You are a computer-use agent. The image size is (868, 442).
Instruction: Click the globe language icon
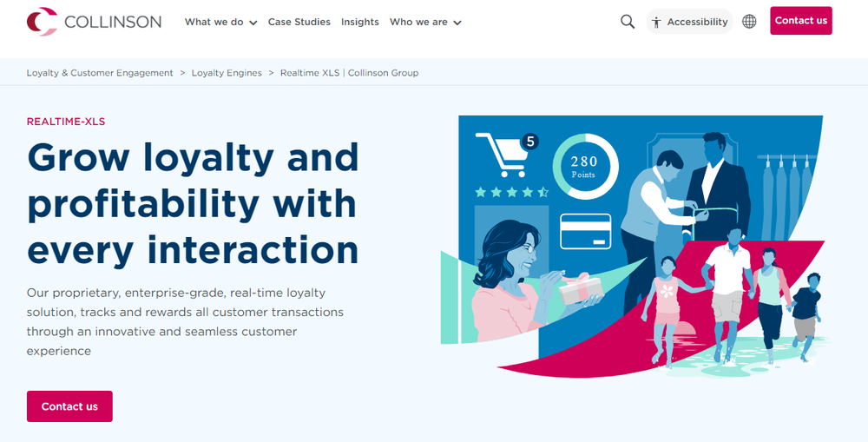(749, 22)
